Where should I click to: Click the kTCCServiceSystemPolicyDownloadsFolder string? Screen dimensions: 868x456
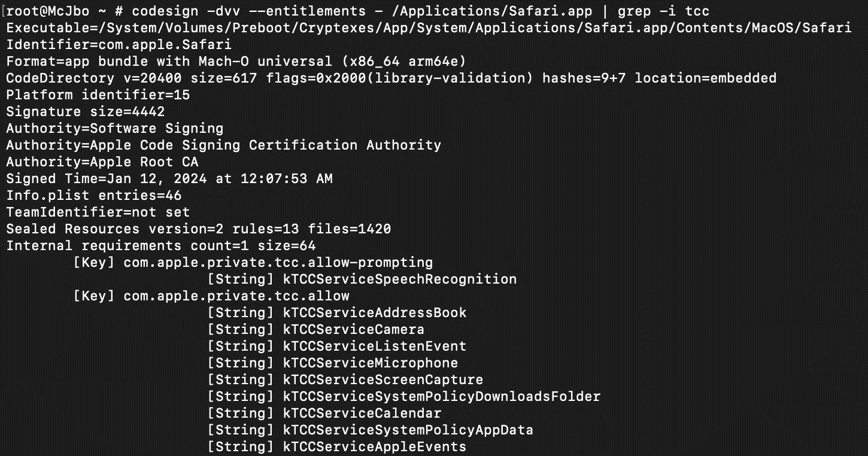[x=441, y=397]
